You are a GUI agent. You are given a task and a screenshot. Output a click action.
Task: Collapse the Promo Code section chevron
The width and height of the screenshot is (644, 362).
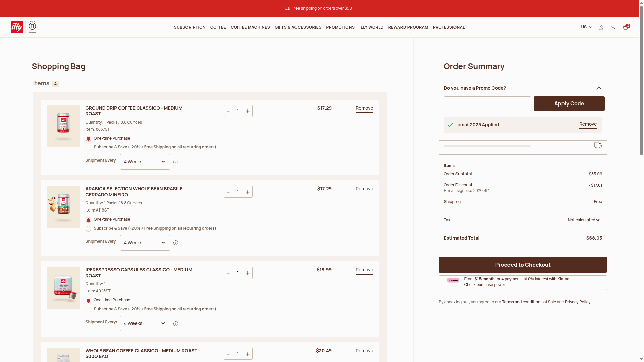coord(599,88)
